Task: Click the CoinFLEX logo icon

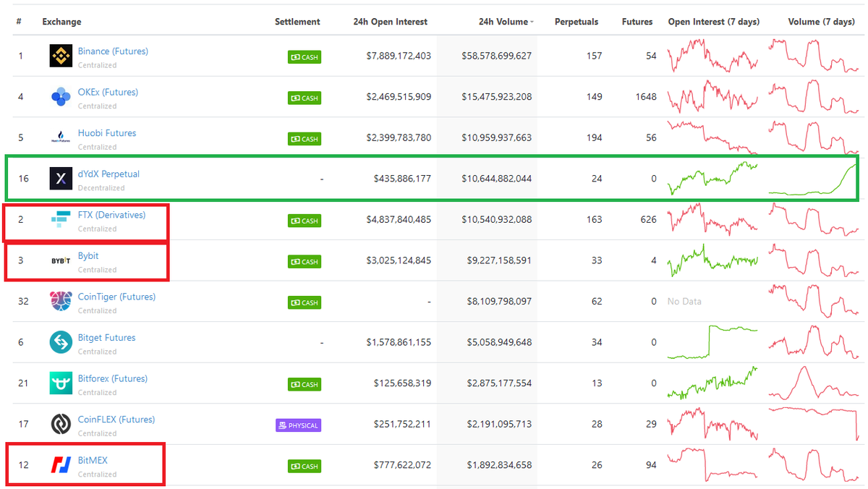Action: tap(61, 424)
